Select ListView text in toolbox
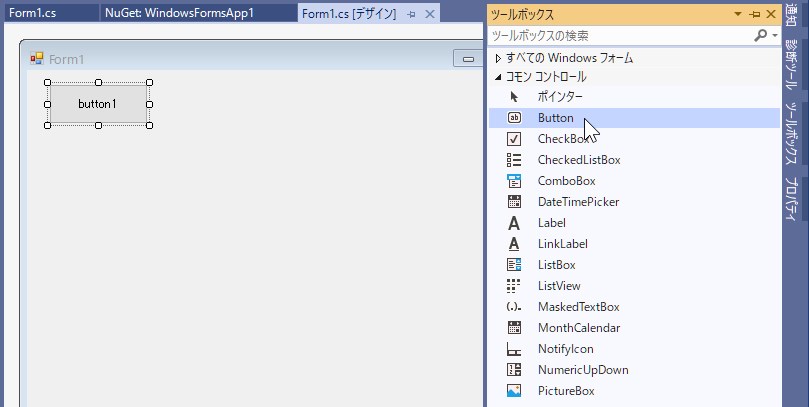Viewport: 809px width, 407px height. [x=559, y=286]
